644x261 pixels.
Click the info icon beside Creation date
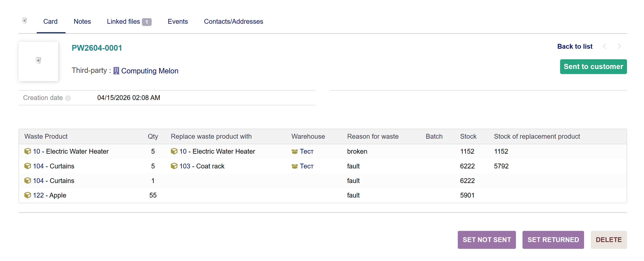68,98
